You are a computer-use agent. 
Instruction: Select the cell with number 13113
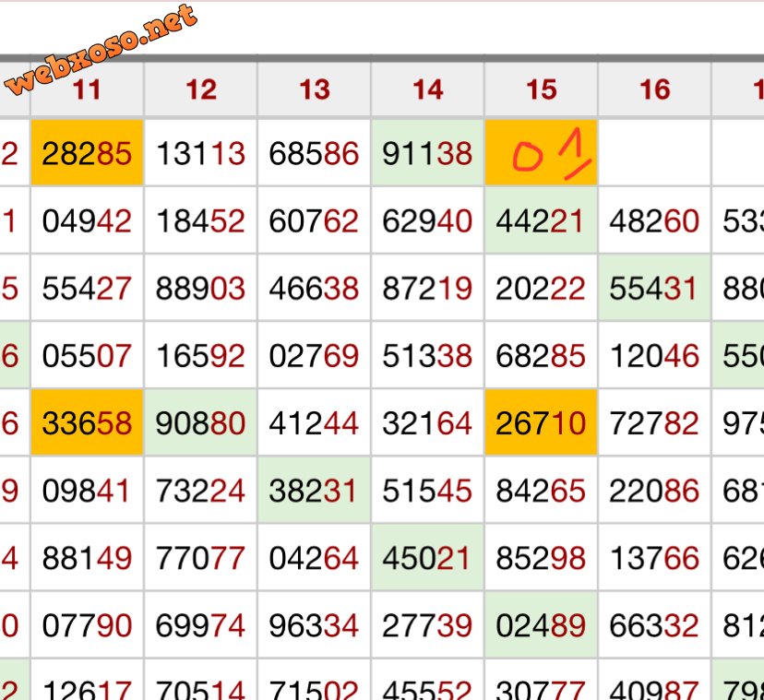(200, 153)
